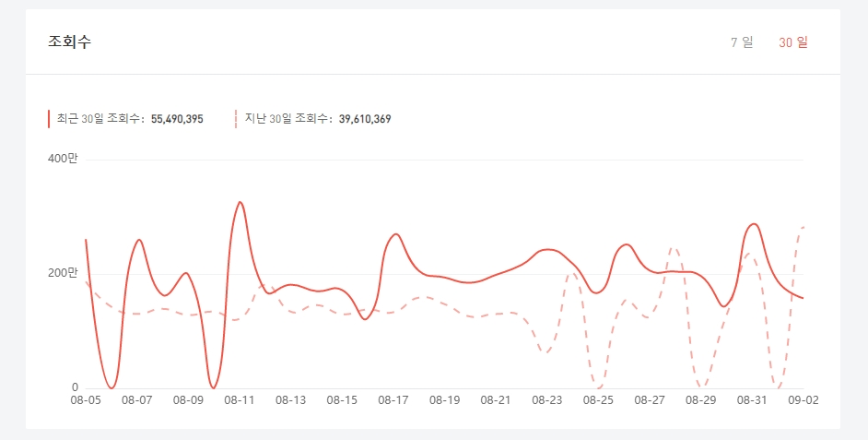Click the 조회수 panel title
The image size is (868, 440).
69,42
